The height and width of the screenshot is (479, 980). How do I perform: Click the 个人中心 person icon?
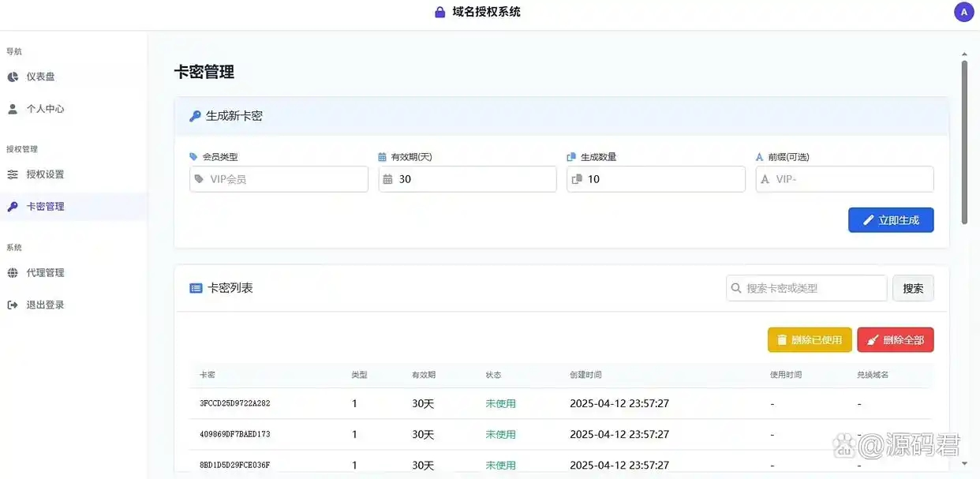tap(13, 109)
